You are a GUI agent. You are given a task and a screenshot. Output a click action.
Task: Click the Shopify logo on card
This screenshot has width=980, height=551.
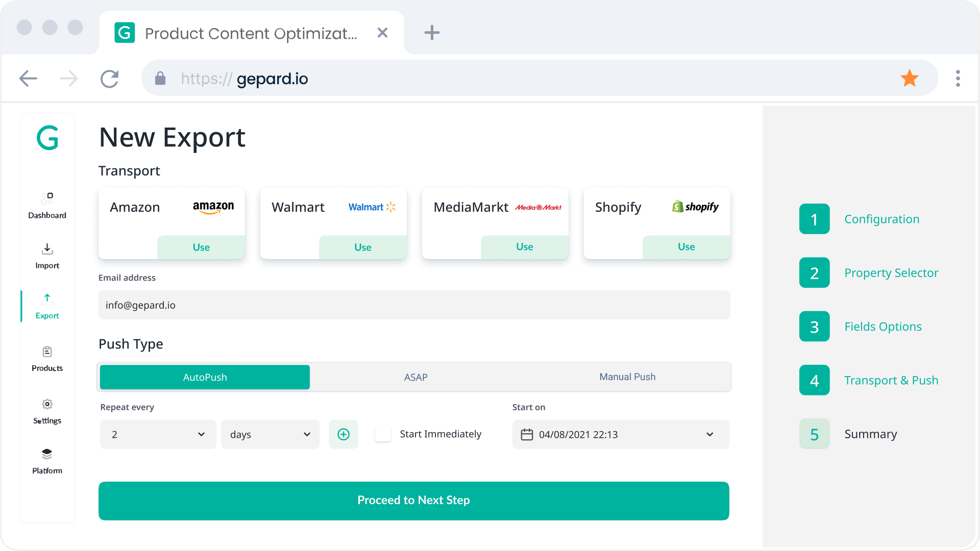click(x=695, y=207)
